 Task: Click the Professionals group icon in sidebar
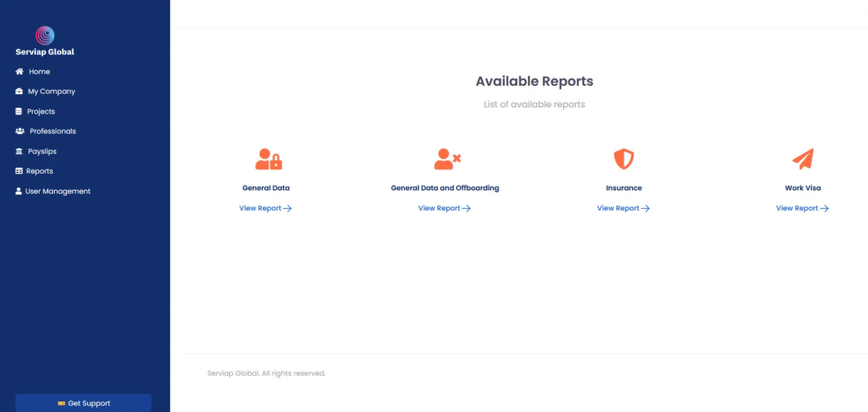coord(20,131)
